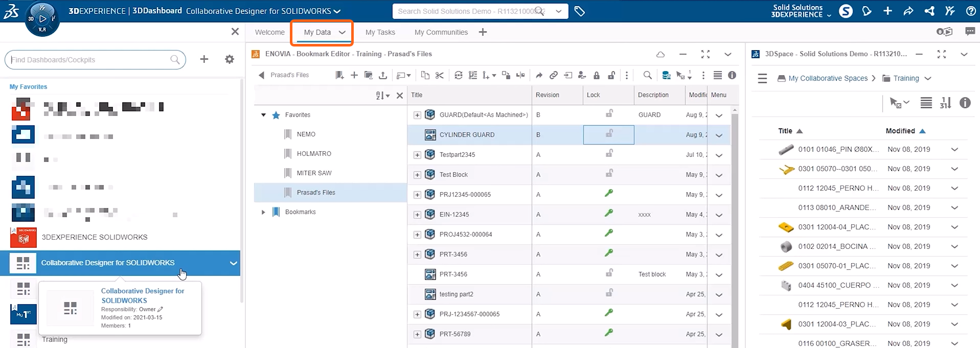Viewport: 980px width, 348px height.
Task: Open the Training collaborative space dropdown
Action: pyautogui.click(x=928, y=78)
